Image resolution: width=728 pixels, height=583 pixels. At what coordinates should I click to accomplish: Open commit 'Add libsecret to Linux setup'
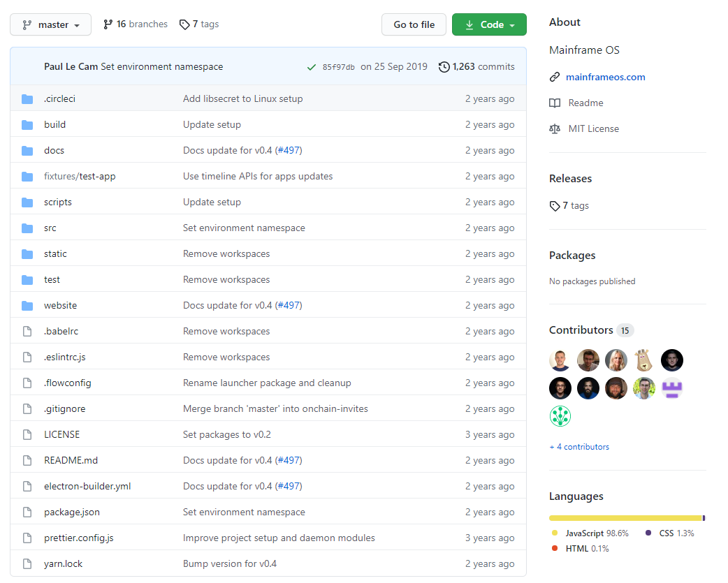tap(243, 98)
